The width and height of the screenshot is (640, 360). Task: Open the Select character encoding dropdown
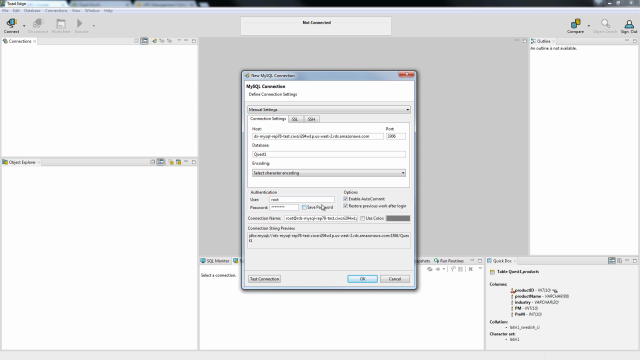click(329, 173)
